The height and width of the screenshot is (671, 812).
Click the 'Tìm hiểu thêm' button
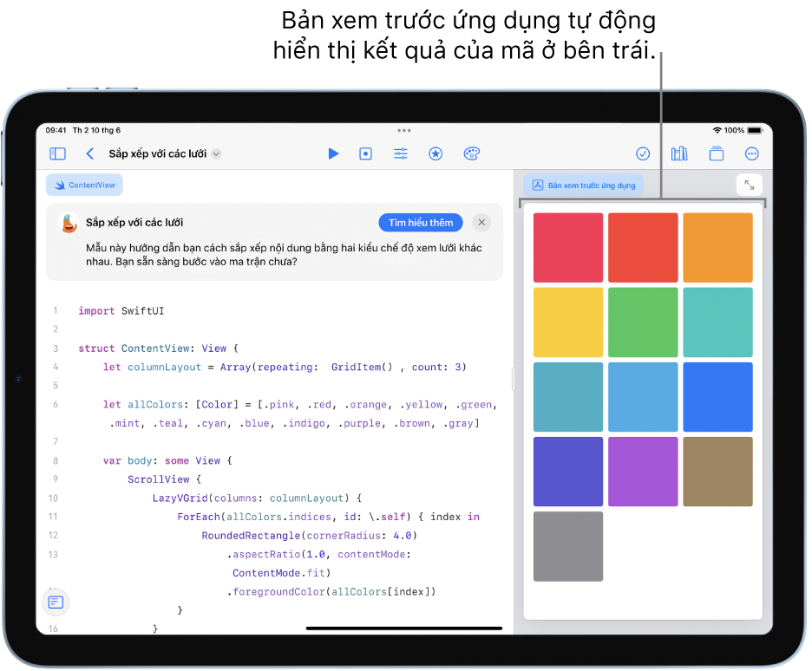coord(421,223)
